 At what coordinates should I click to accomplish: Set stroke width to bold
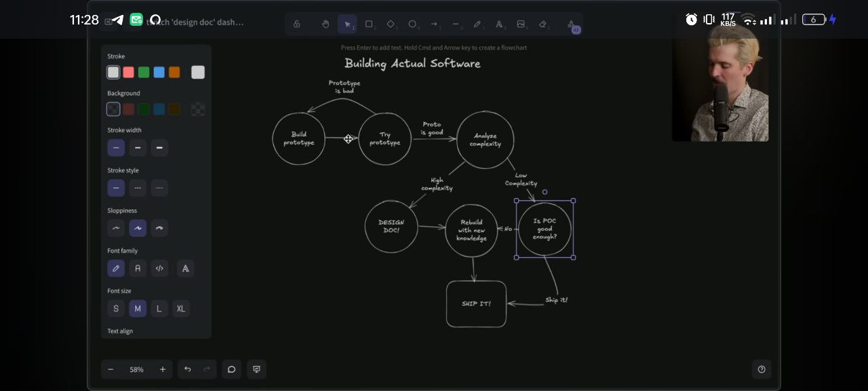click(x=138, y=147)
